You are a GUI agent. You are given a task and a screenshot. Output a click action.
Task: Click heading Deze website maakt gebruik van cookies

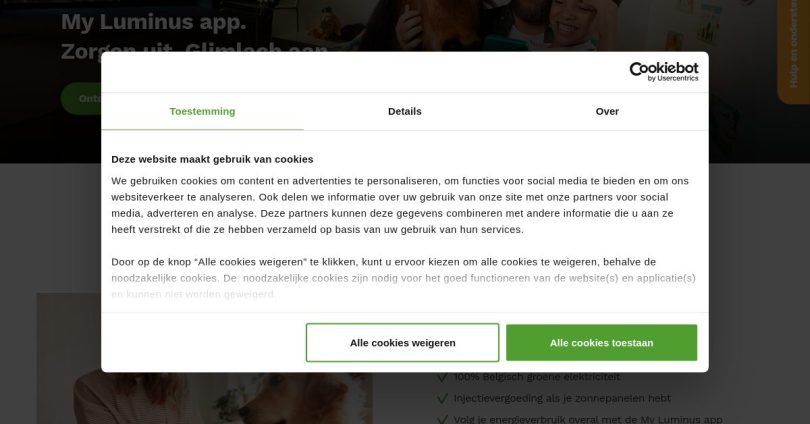212,159
